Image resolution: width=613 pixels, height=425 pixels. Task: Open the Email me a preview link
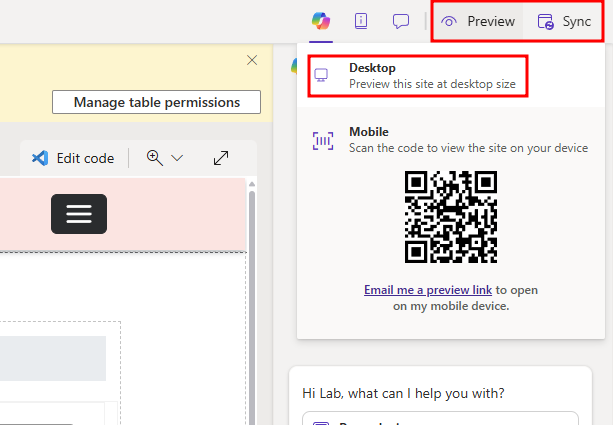click(428, 290)
